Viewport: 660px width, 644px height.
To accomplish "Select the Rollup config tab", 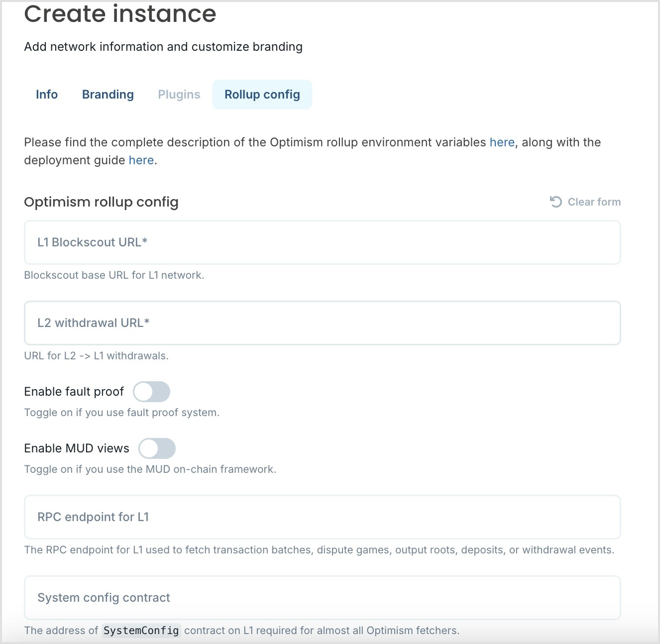I will pos(262,95).
